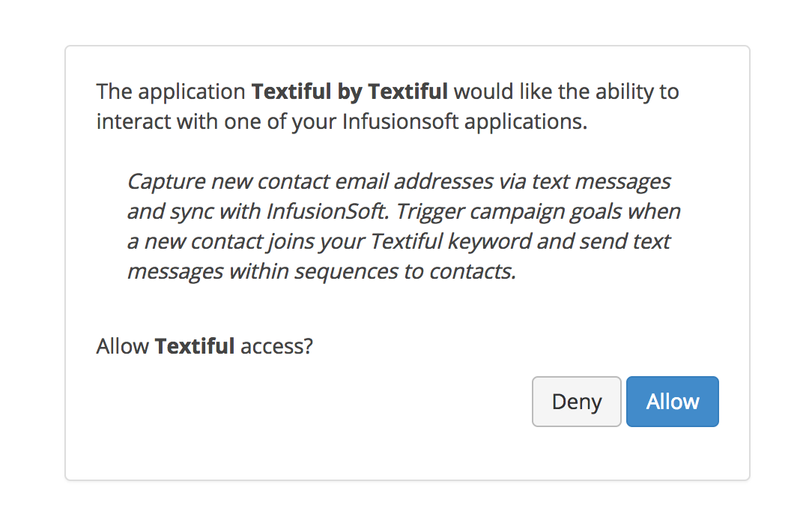Click the bold 'Textiful' in the access question
Image resolution: width=812 pixels, height=526 pixels.
tap(195, 346)
